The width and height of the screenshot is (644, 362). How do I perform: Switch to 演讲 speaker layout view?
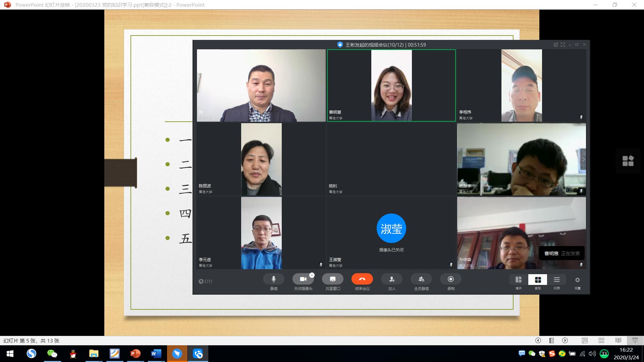click(x=519, y=280)
